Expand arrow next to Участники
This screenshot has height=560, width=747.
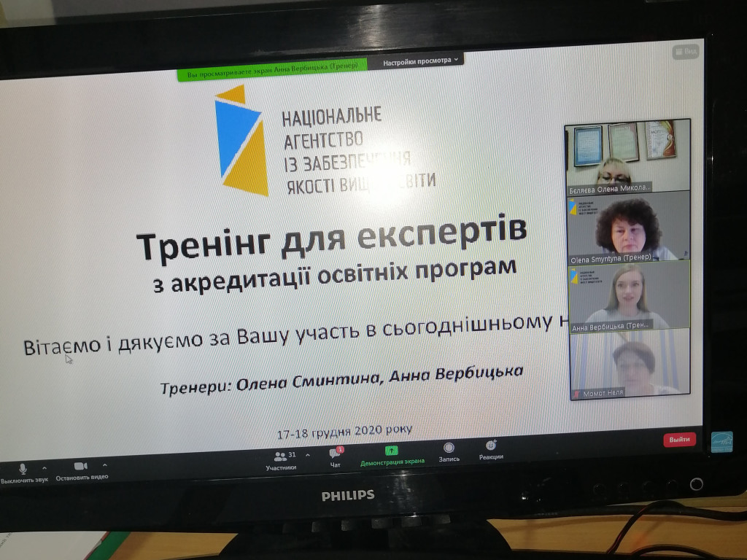pyautogui.click(x=308, y=455)
